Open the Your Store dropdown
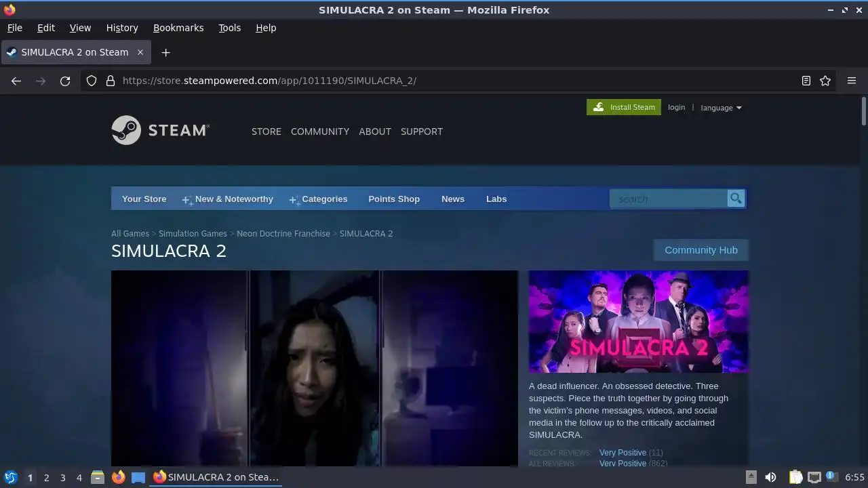This screenshot has height=488, width=868. 144,199
